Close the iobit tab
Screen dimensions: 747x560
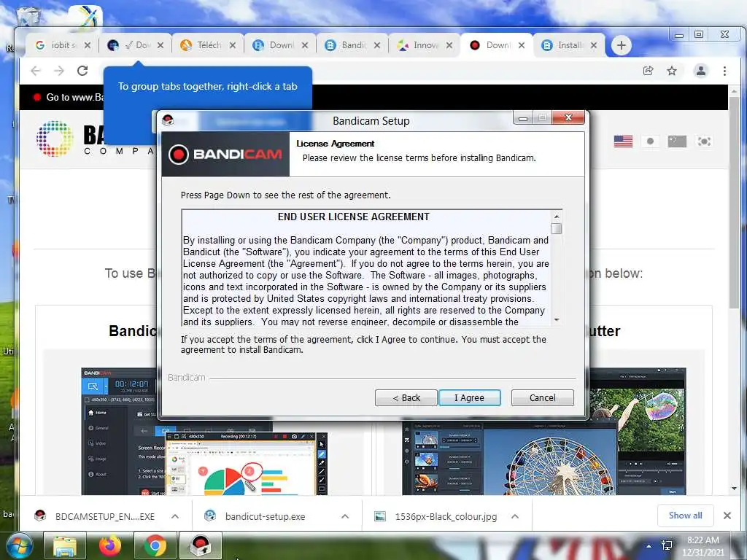tap(88, 45)
